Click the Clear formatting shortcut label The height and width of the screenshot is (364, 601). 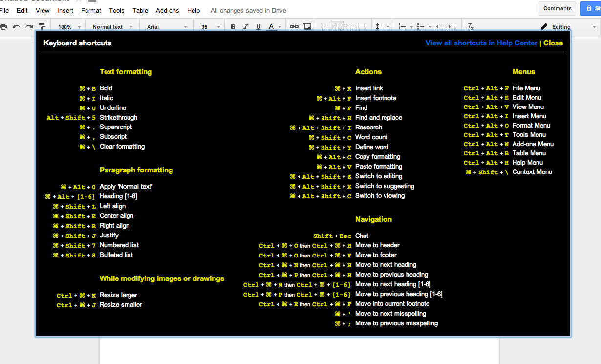point(122,147)
